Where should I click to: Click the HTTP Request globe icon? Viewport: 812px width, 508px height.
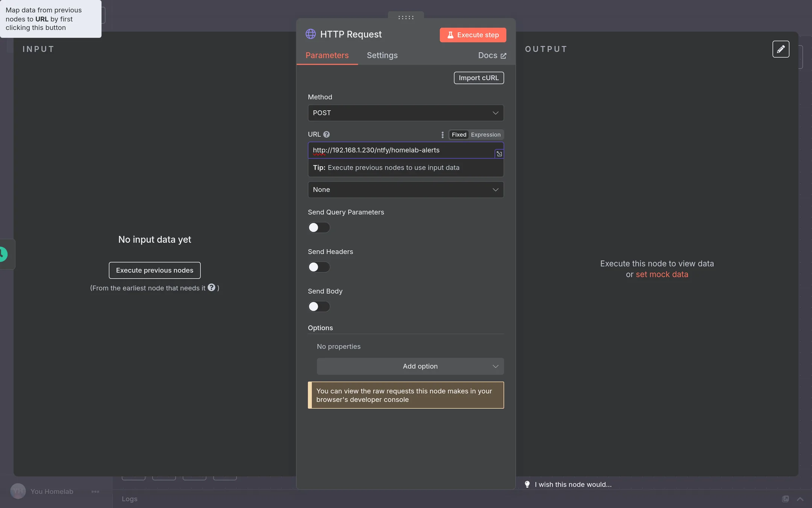pos(311,34)
